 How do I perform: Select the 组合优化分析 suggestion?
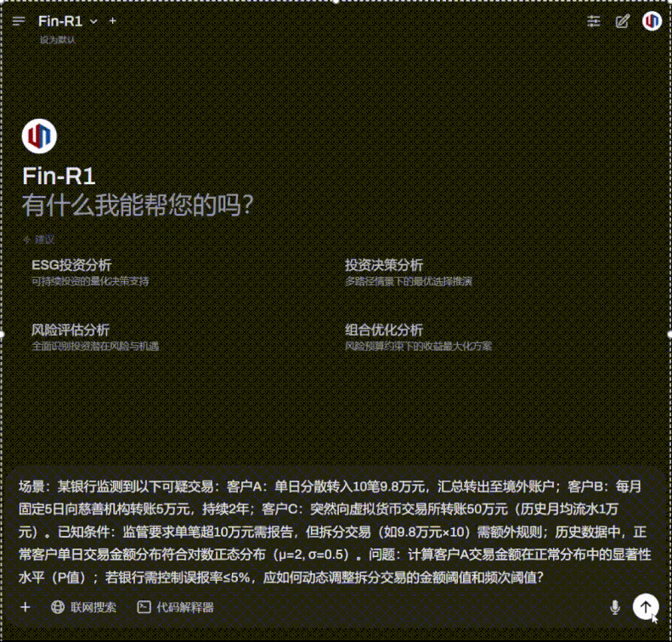(384, 329)
